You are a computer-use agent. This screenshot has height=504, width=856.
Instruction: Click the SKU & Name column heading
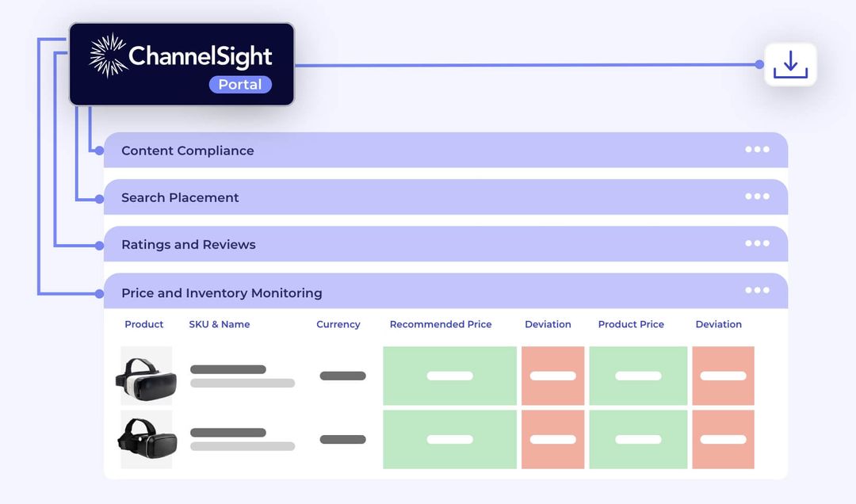220,324
